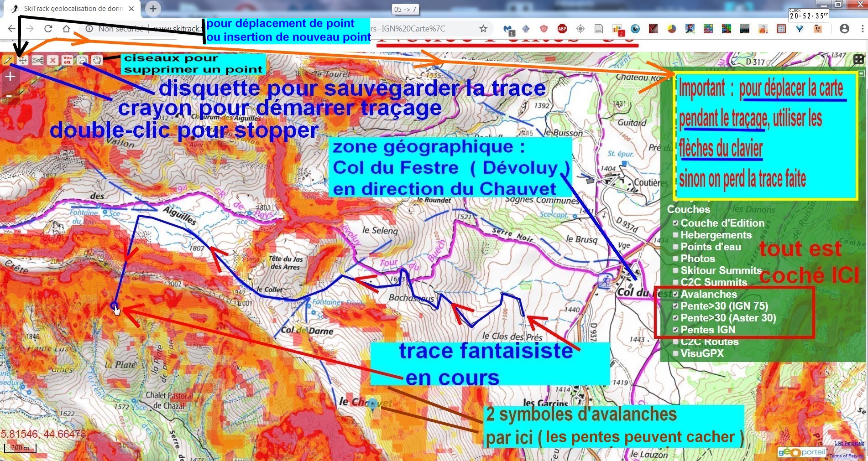
Task: Uncheck the Avalanches layer
Action: pos(675,294)
